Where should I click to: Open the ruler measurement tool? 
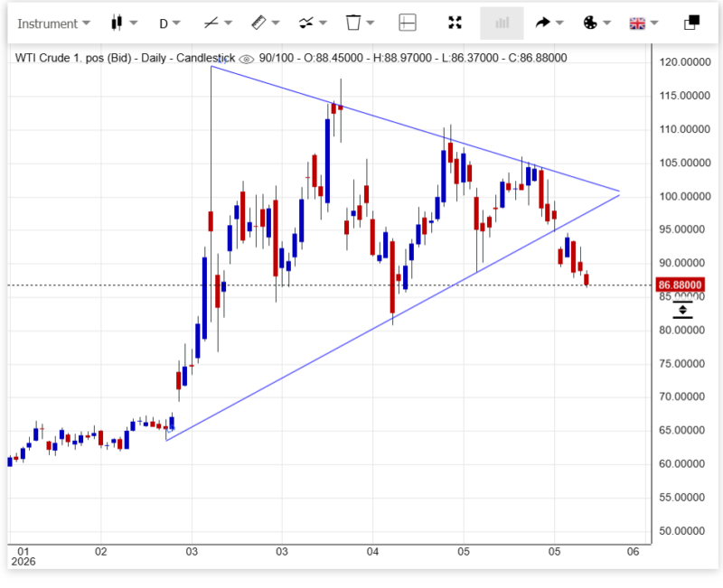(x=258, y=23)
